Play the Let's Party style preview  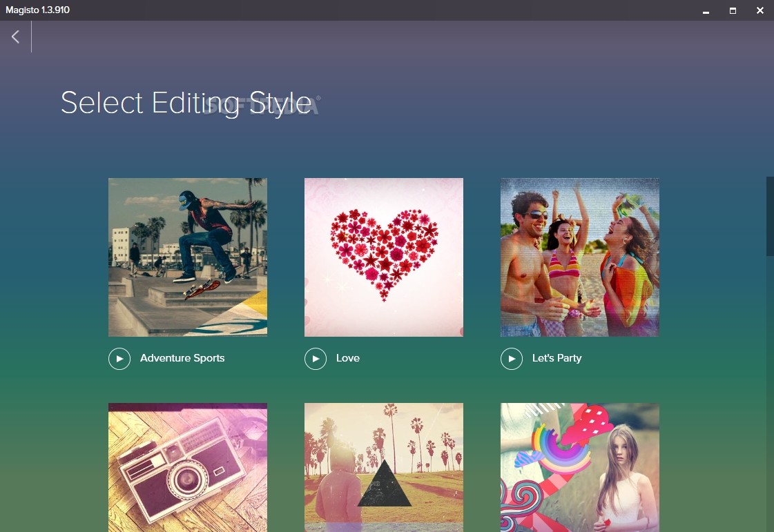pos(512,359)
